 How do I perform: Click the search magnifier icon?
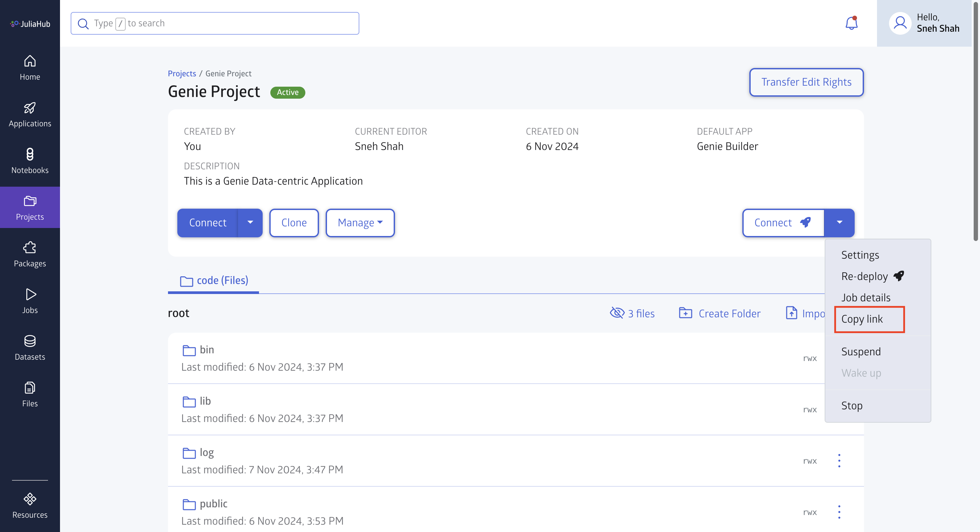(83, 24)
